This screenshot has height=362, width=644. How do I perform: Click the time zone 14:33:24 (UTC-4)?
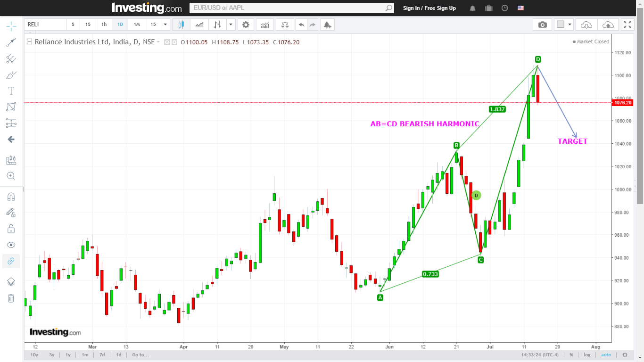[x=540, y=355]
